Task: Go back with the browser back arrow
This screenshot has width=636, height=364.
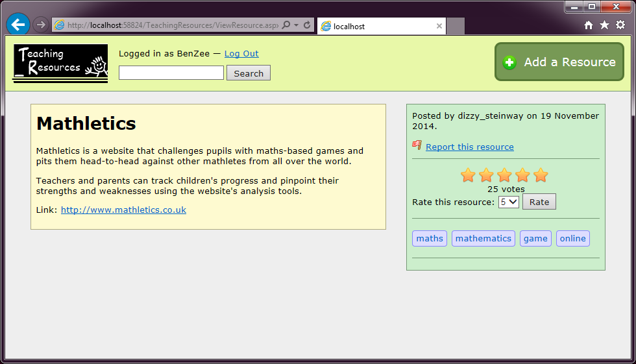Action: [x=18, y=25]
